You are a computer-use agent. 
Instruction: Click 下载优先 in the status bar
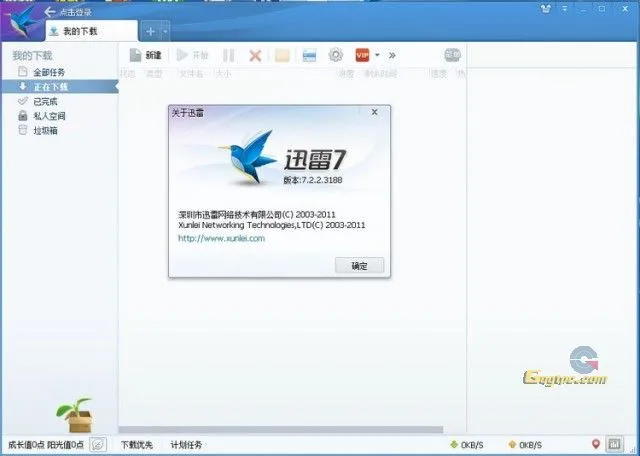point(137,445)
